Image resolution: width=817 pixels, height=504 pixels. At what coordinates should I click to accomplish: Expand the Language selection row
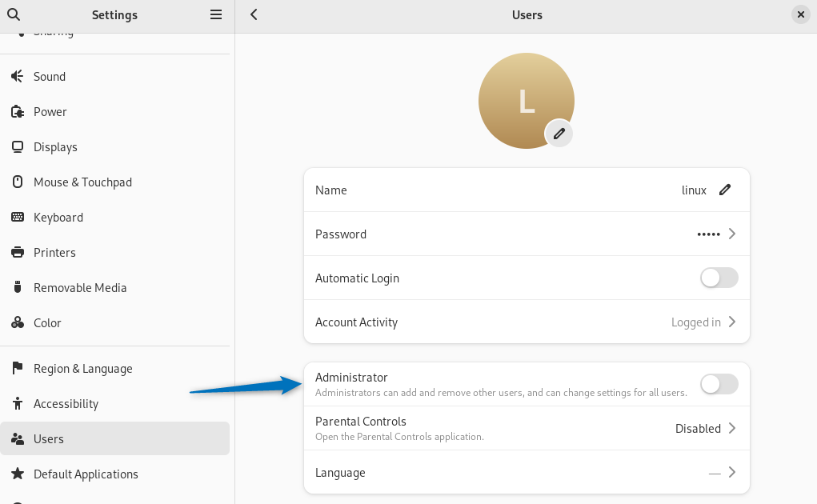coord(731,472)
